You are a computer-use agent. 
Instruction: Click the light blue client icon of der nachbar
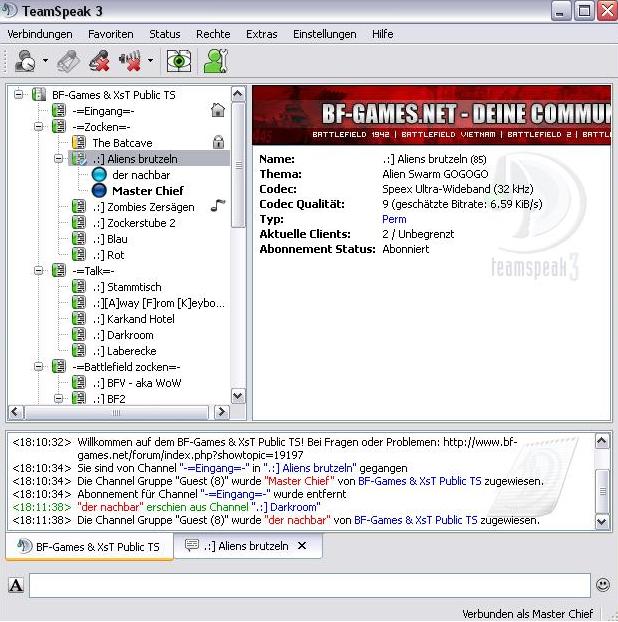(x=99, y=175)
